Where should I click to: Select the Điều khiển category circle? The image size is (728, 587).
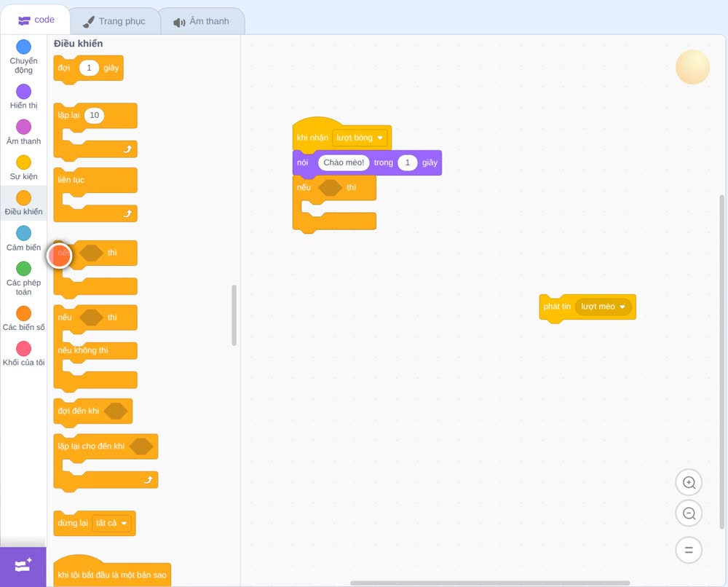24,198
